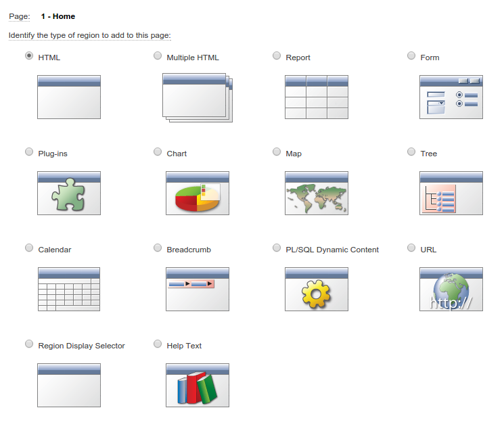504x435 pixels.
Task: Click the Report table icon
Action: [317, 97]
